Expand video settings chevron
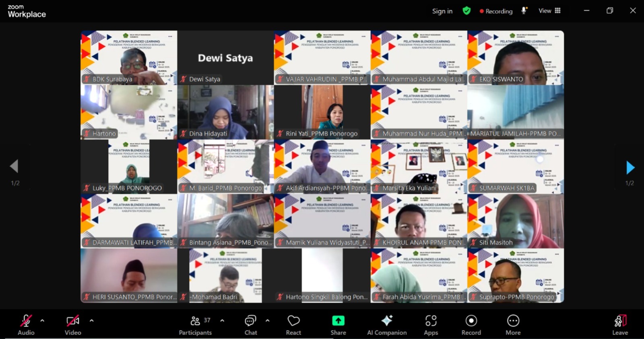Image resolution: width=644 pixels, height=339 pixels. click(92, 321)
